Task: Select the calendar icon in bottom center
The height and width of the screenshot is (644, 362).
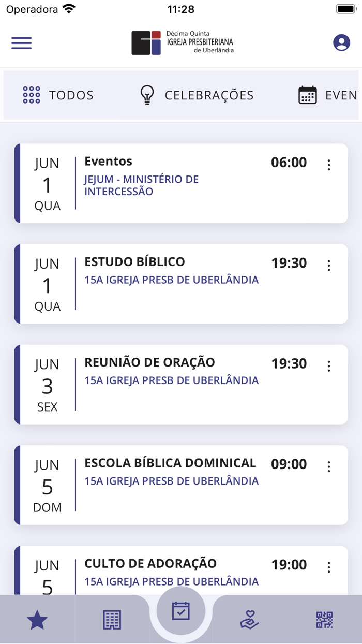Action: (180, 612)
